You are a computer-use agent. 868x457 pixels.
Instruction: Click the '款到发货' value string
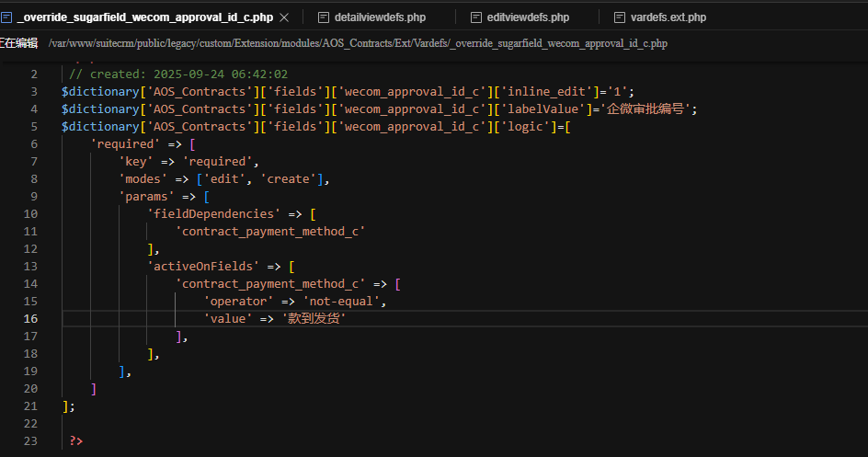[318, 319]
